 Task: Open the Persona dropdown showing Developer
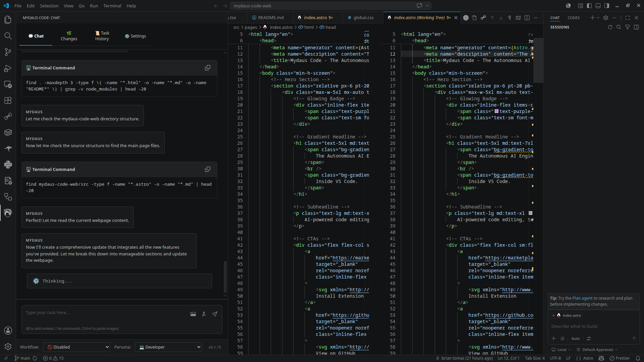168,347
